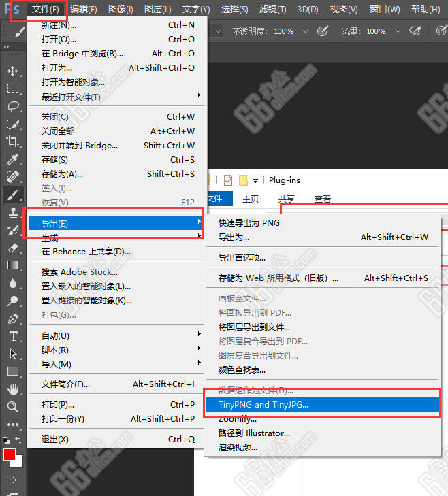Select the Eraser tool
Screen dimensions: 448x496
point(13,248)
